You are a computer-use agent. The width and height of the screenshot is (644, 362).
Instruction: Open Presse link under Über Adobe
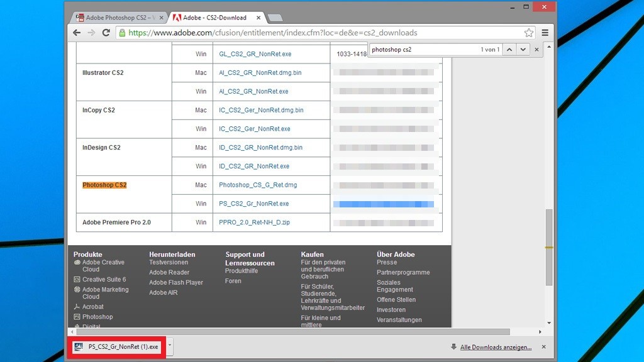[x=387, y=262]
